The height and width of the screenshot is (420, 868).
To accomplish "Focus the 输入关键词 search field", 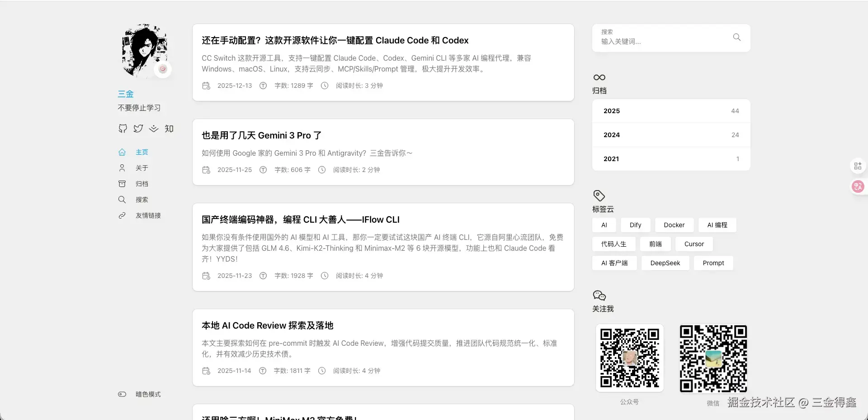I will [x=662, y=41].
